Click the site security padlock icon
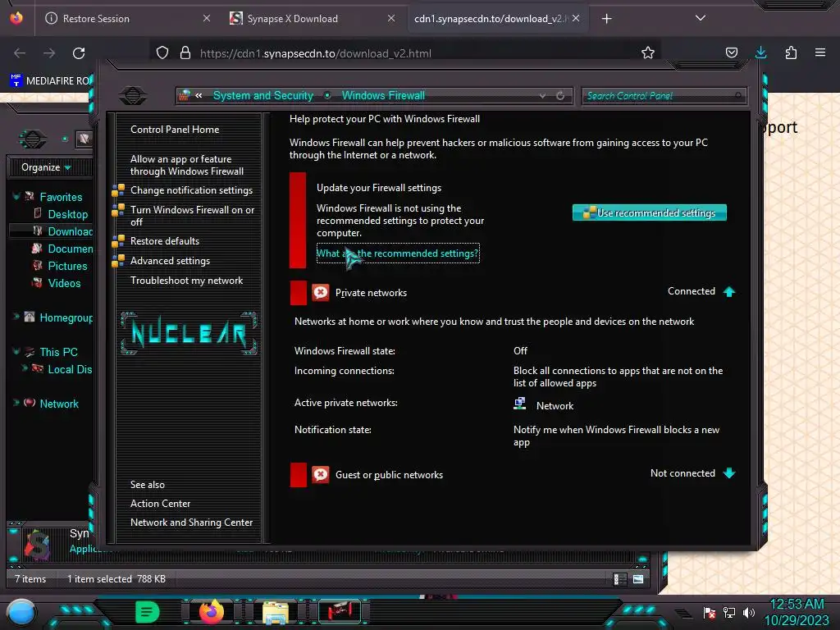840x630 pixels. tap(185, 52)
